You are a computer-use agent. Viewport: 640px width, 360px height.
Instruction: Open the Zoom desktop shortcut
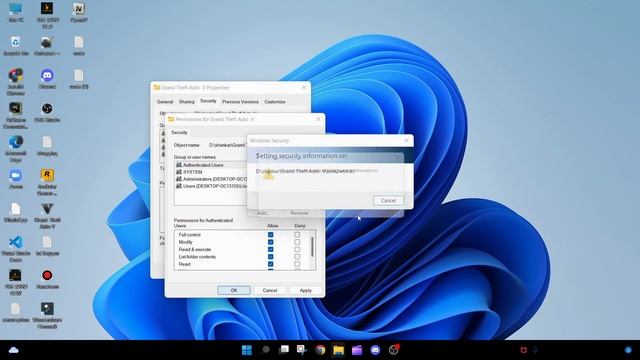(x=16, y=180)
